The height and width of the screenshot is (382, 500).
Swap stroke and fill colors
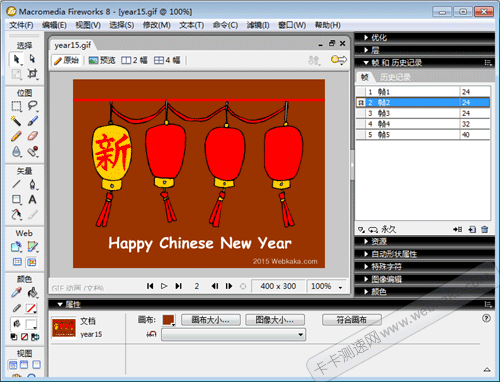click(35, 337)
